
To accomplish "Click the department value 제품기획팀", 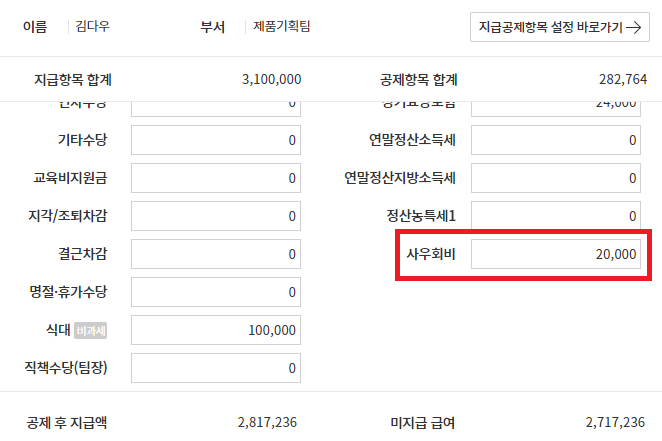I will coord(281,27).
